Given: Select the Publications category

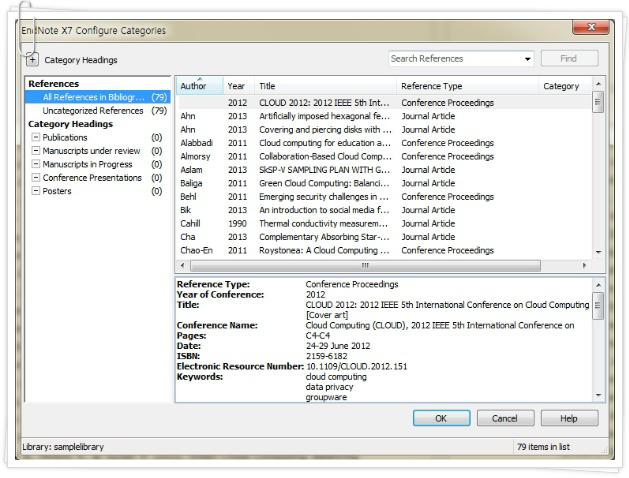Looking at the screenshot, I should (x=65, y=138).
